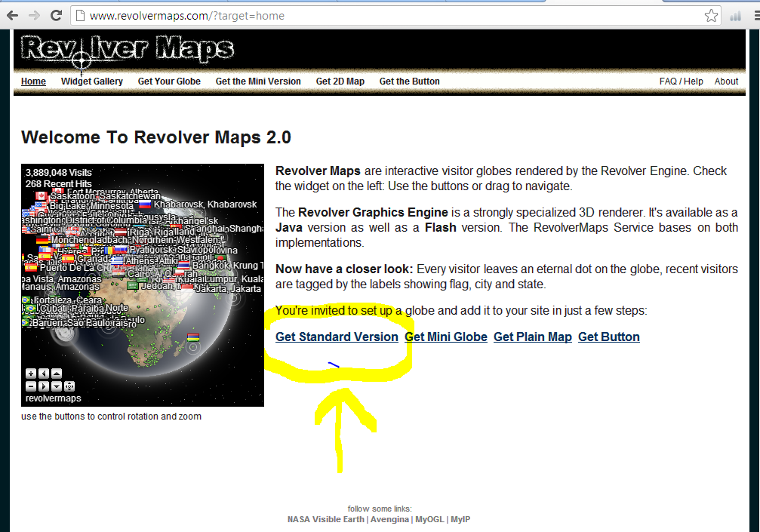Click the Get Mini Globe link
760x532 pixels.
point(445,337)
